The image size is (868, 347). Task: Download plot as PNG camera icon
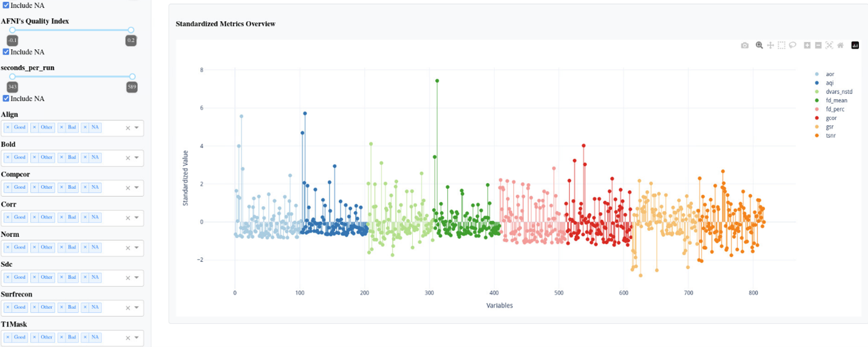(745, 46)
